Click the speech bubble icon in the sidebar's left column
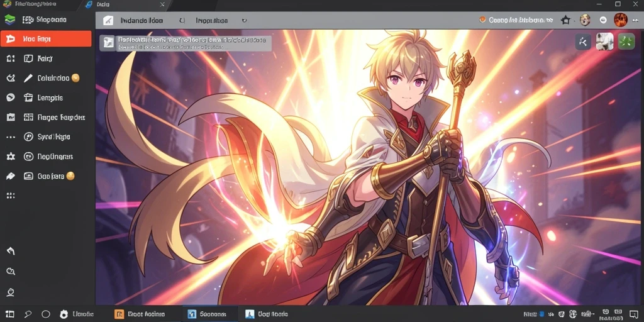 pyautogui.click(x=10, y=97)
